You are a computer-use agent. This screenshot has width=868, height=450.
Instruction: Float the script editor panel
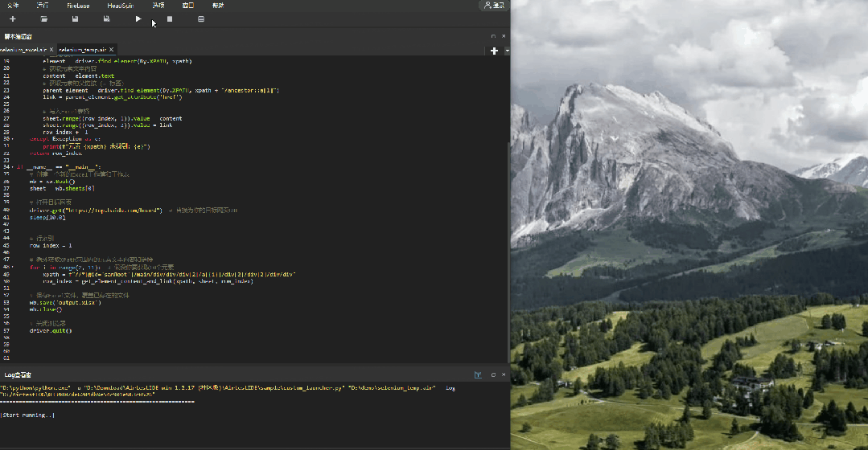[493, 36]
